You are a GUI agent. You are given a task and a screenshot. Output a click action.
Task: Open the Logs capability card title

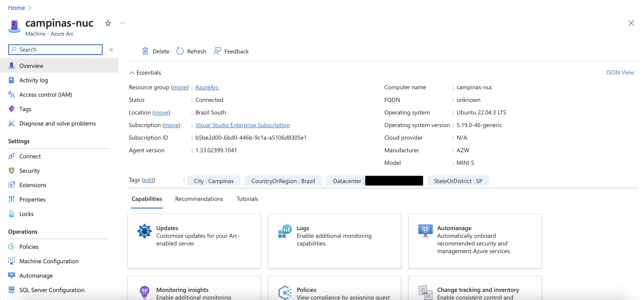click(303, 228)
